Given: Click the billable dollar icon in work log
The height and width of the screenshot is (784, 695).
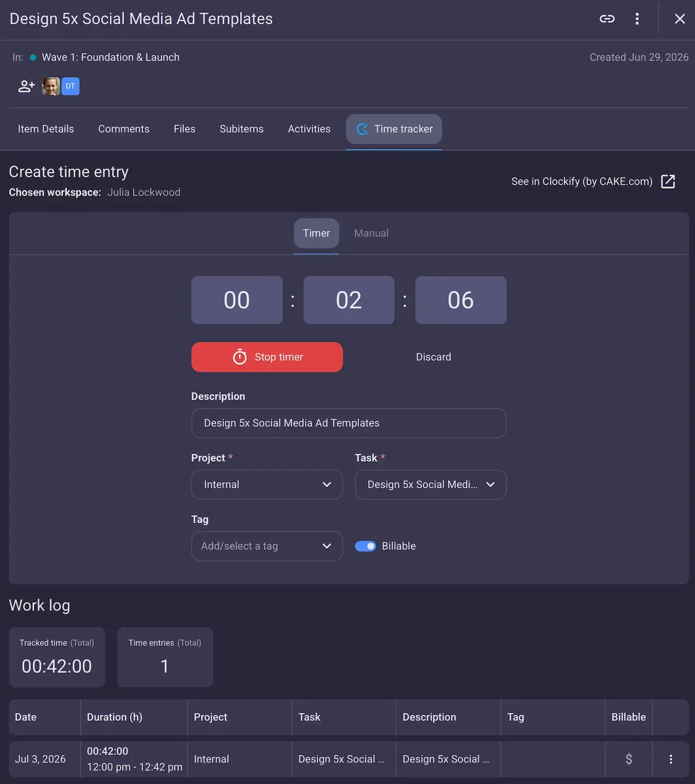Looking at the screenshot, I should (629, 759).
